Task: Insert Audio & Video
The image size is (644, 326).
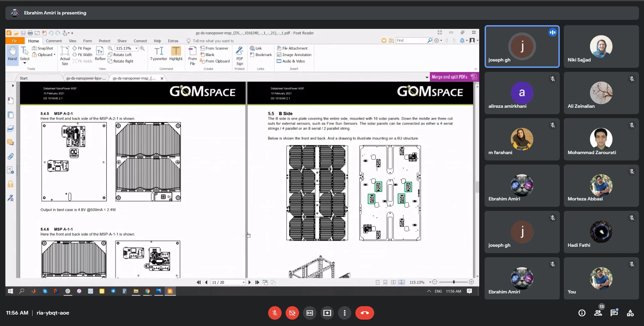Action: (291, 61)
